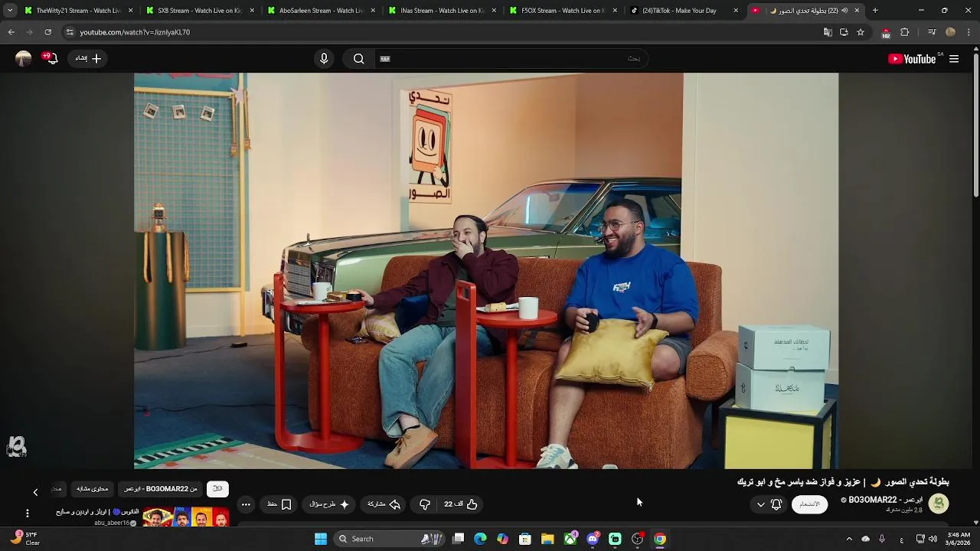The height and width of the screenshot is (551, 980).
Task: Click the Join (الانضمام) channel button
Action: [809, 504]
